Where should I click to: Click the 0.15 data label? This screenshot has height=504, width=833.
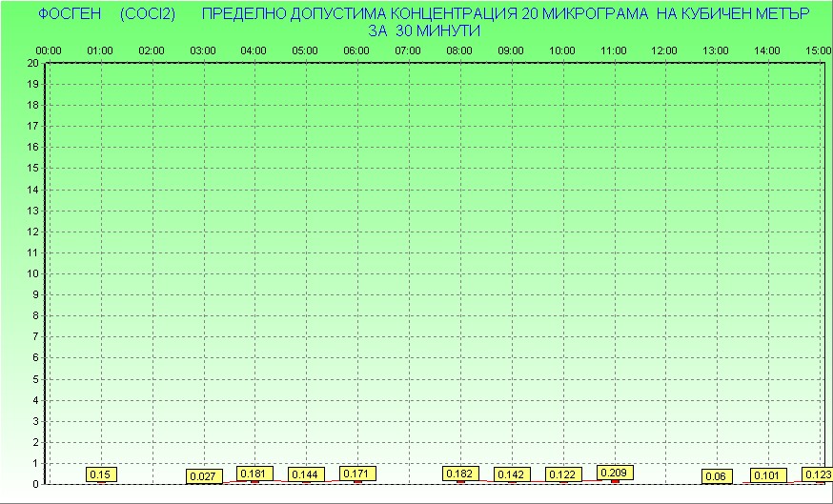pyautogui.click(x=101, y=474)
